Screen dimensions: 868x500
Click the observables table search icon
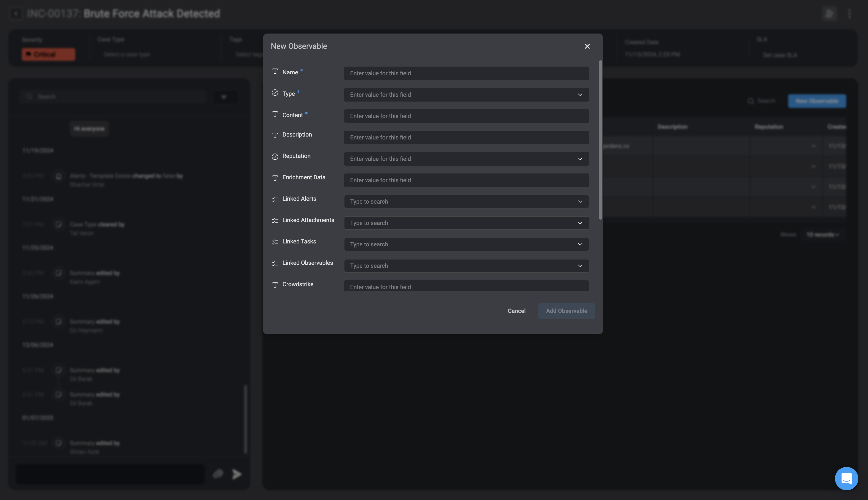pyautogui.click(x=750, y=101)
